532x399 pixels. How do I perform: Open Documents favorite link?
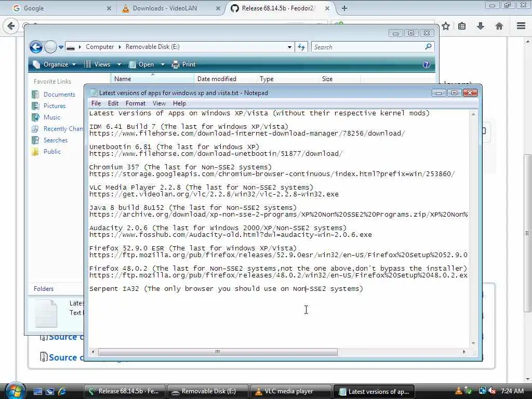54,95
